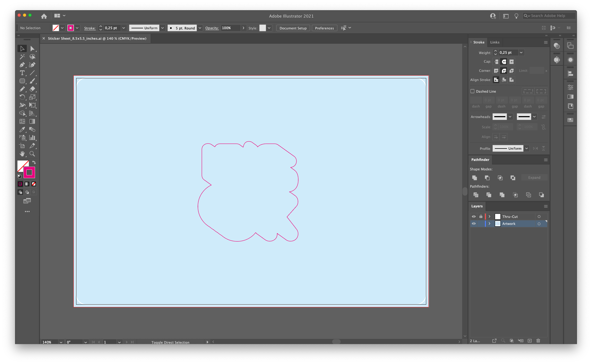
Task: Open the Uniform variable width profile dropdown
Action: (163, 28)
